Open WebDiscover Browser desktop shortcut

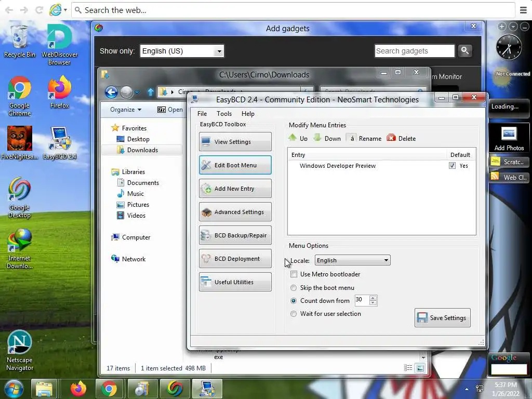coord(59,45)
